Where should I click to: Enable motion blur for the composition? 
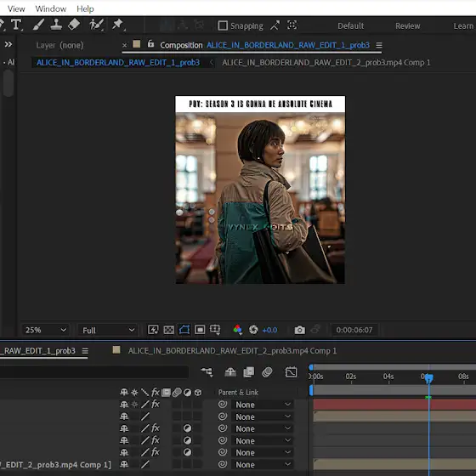point(267,372)
